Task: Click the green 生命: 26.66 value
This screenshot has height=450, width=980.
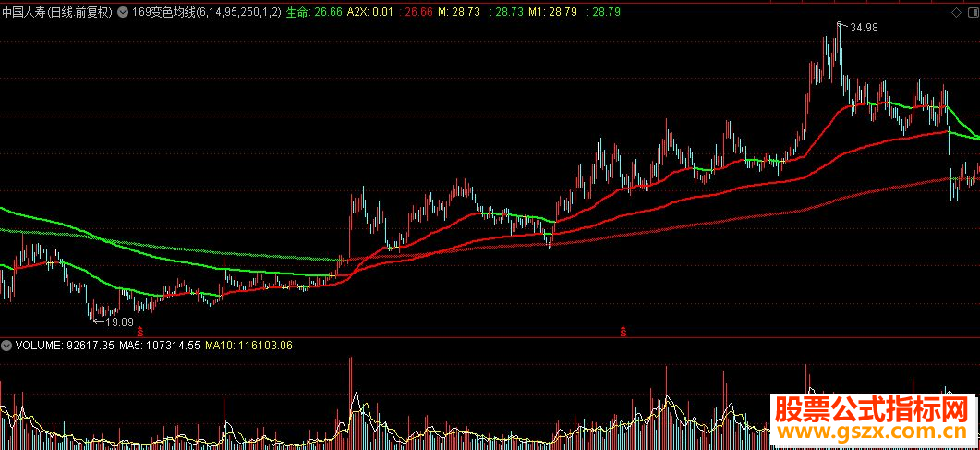Action: (314, 11)
